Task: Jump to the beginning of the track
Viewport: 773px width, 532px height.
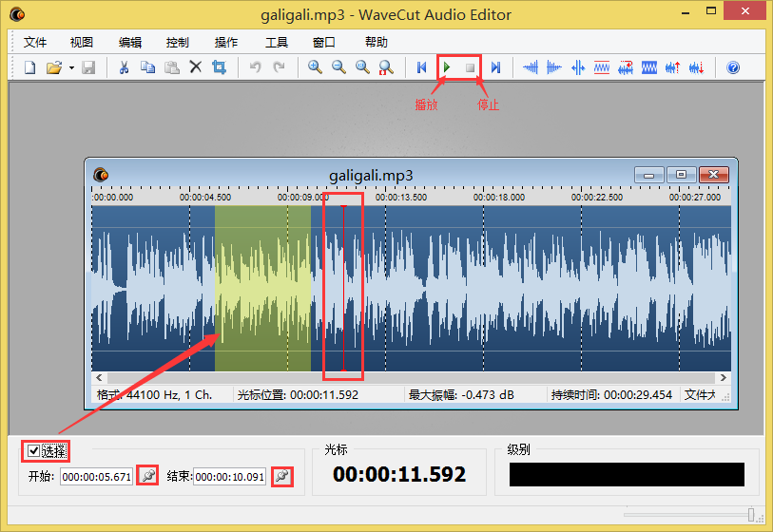Action: tap(421, 67)
